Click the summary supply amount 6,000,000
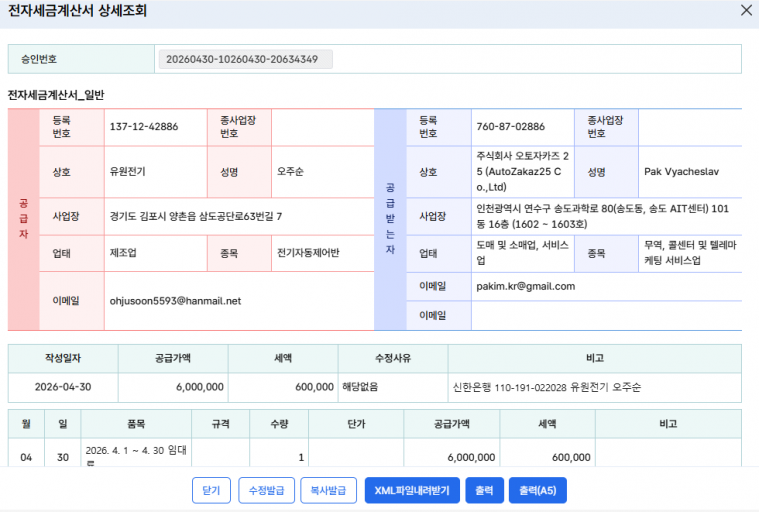This screenshot has height=512, width=759. 199,387
